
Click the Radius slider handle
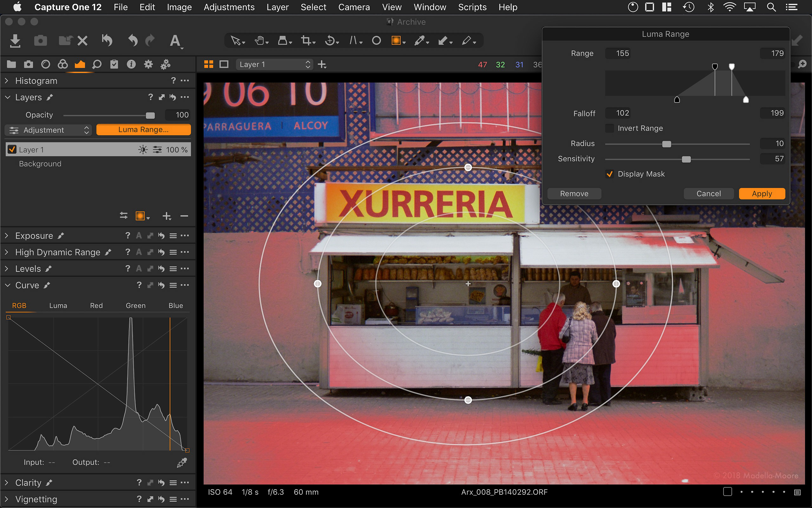click(x=666, y=144)
